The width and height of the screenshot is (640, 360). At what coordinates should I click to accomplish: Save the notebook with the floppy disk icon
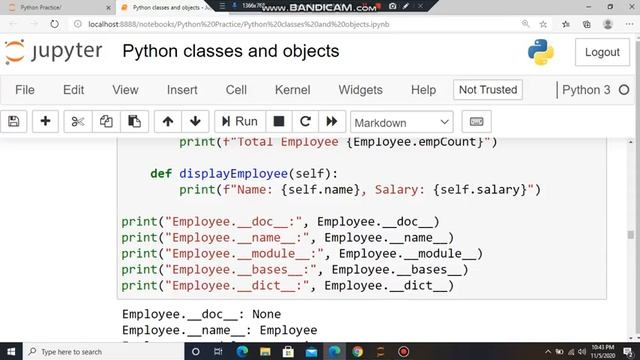point(13,121)
